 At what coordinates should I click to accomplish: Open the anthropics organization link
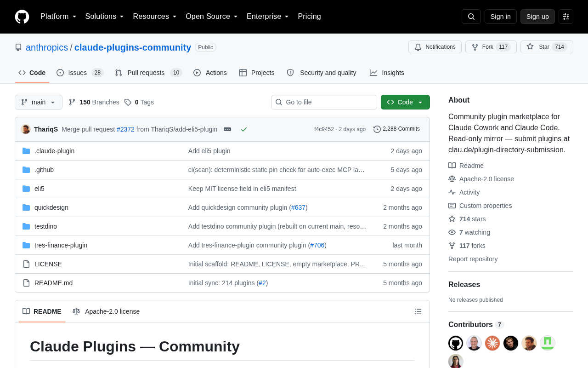47,47
